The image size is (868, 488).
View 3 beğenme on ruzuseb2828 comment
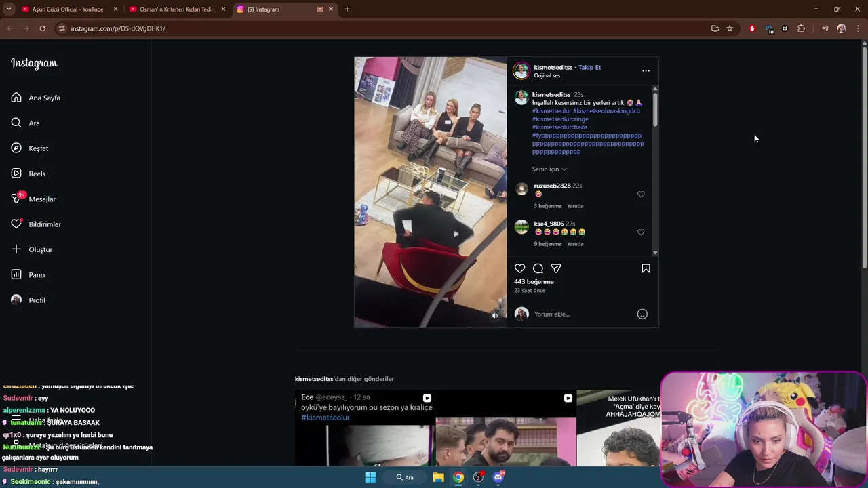tap(548, 206)
